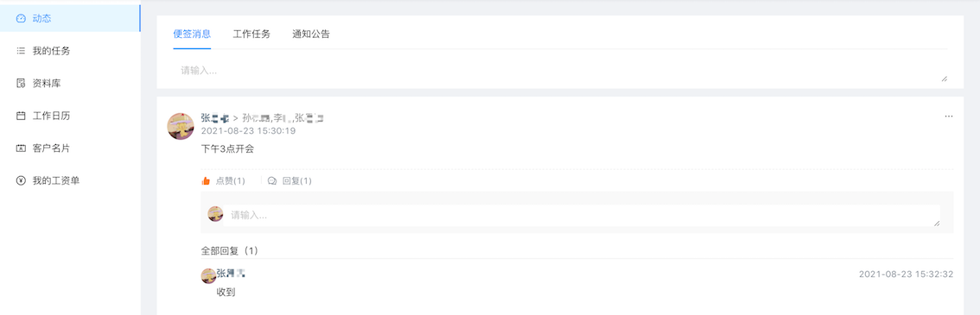Click the replier's small avatar beside 收到
Image resolution: width=980 pixels, height=315 pixels.
click(x=208, y=275)
